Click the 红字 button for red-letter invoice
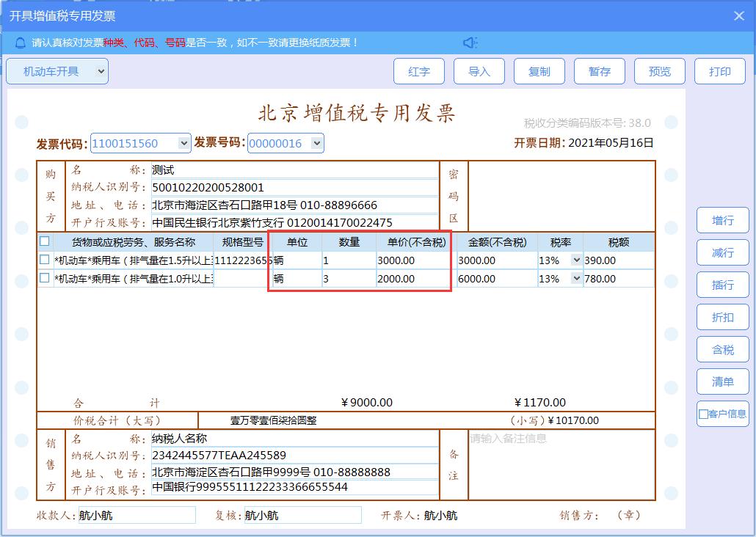 click(418, 70)
